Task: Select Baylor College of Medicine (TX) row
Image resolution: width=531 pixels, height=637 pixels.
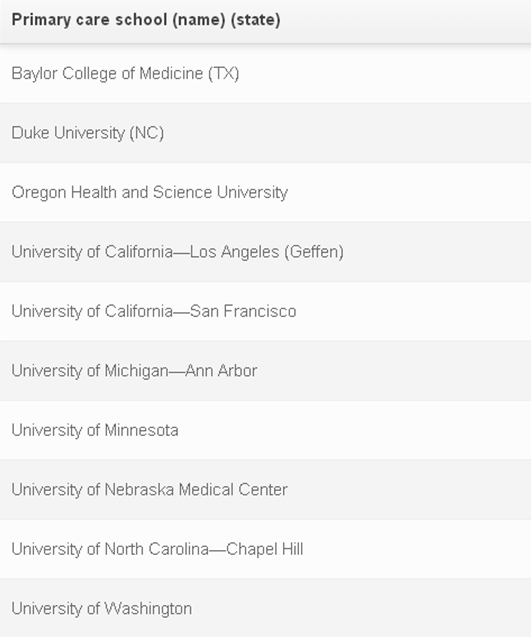Action: (x=265, y=74)
